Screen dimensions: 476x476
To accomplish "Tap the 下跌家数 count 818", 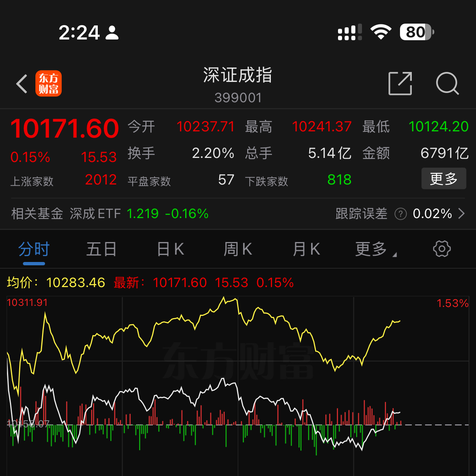I will [x=339, y=180].
